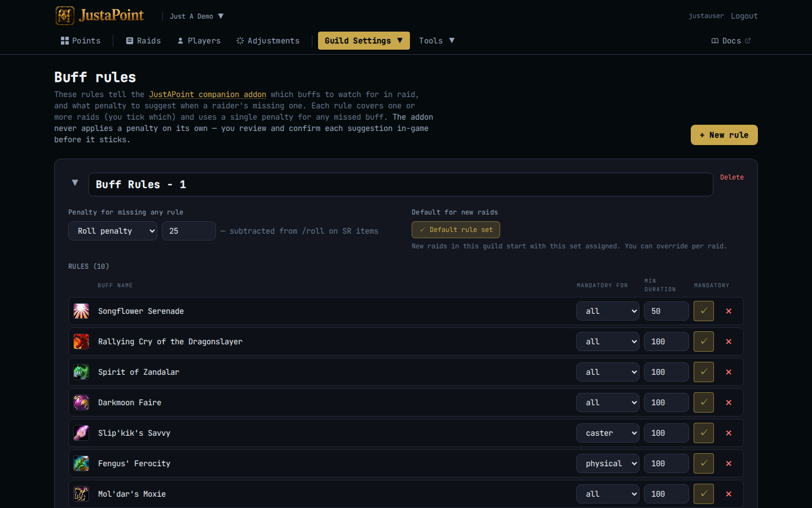Edit the penalty amount field showing 25
812x508 pixels.
[x=189, y=231]
